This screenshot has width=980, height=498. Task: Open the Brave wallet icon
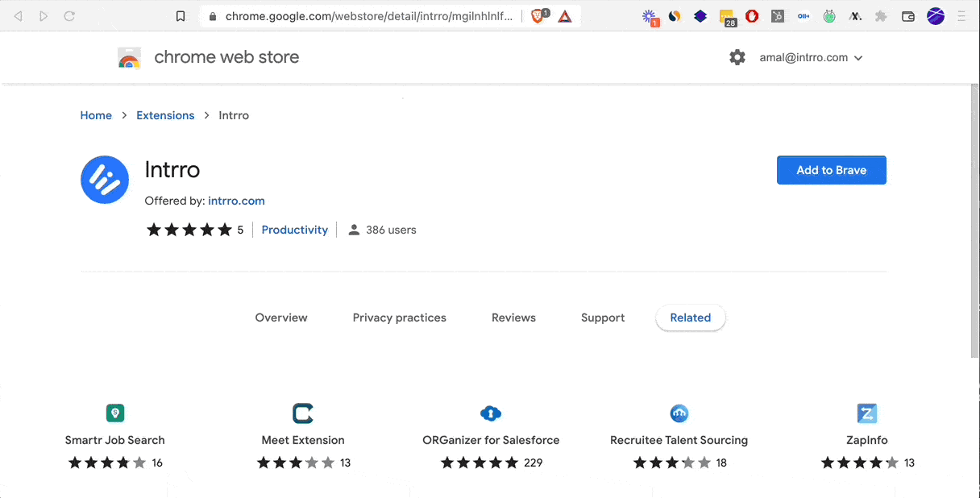tap(908, 16)
